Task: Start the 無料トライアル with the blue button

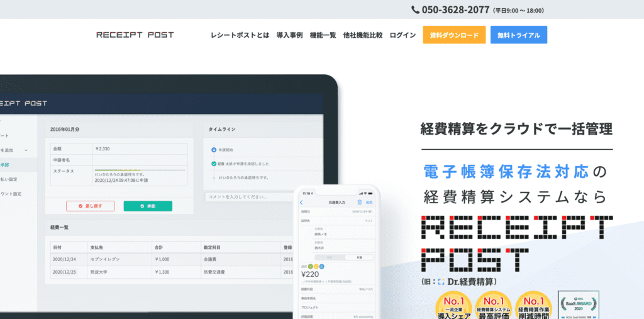Action: point(519,35)
